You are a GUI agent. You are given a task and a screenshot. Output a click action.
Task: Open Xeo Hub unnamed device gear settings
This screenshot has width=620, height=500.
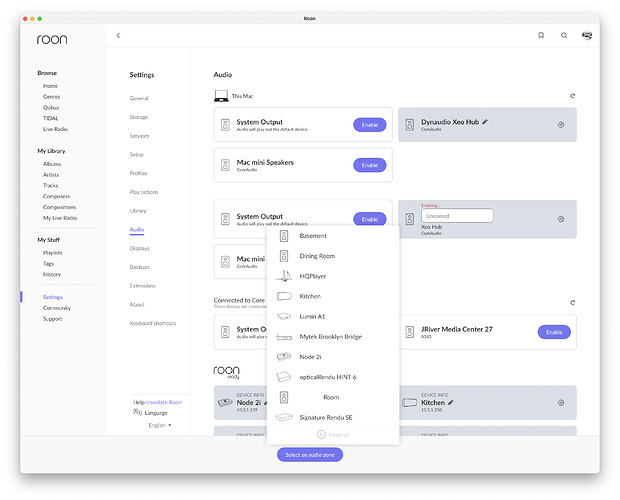click(x=561, y=219)
